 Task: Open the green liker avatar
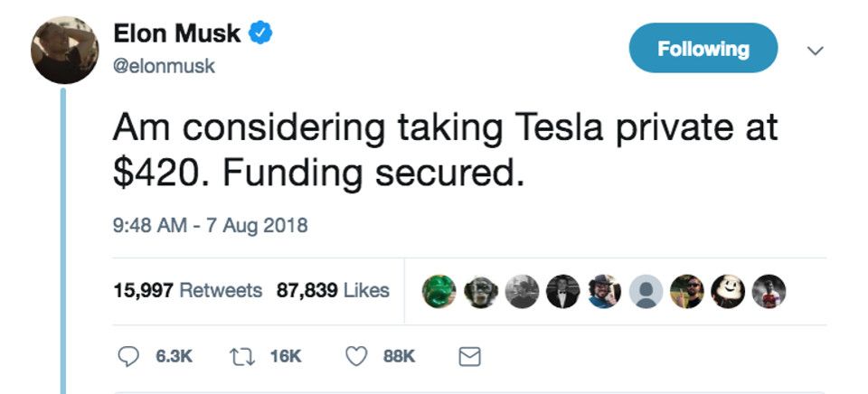click(x=439, y=291)
